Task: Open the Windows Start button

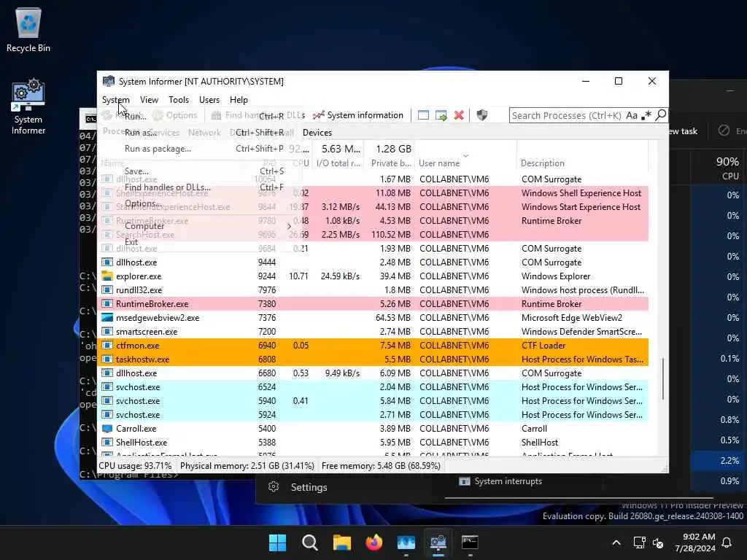Action: coord(277,542)
